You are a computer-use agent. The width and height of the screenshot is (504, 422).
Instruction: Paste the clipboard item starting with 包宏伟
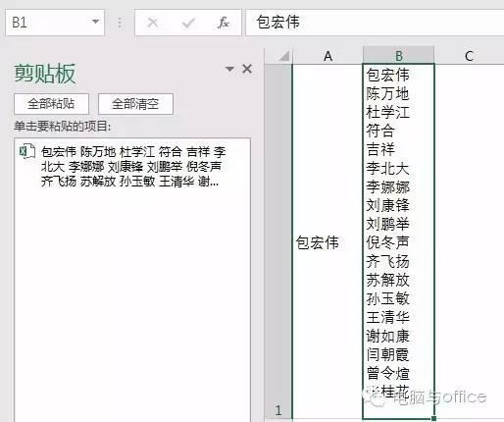pyautogui.click(x=132, y=167)
